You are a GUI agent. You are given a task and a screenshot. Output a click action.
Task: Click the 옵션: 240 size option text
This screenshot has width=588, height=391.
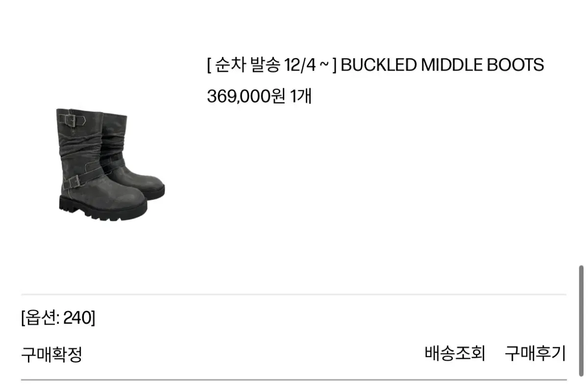58,318
